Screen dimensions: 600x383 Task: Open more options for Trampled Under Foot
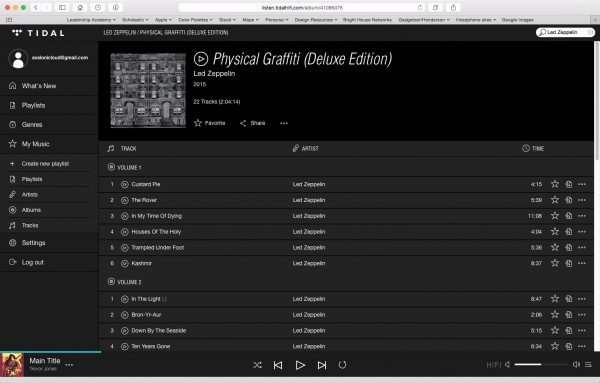[x=582, y=248]
